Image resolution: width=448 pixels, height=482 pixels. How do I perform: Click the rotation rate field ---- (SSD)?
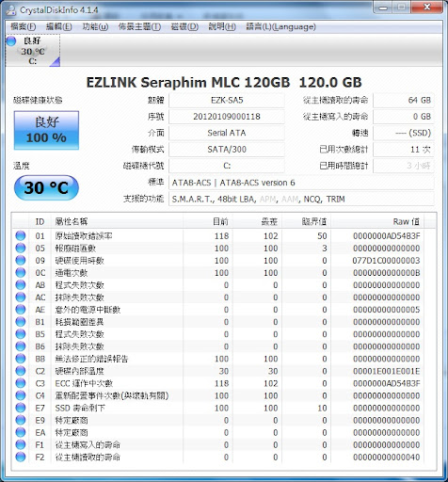(x=404, y=133)
